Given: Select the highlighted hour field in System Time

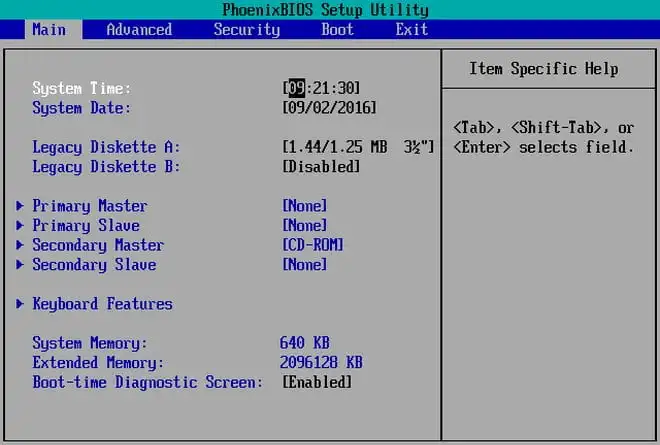Looking at the screenshot, I should tap(296, 88).
